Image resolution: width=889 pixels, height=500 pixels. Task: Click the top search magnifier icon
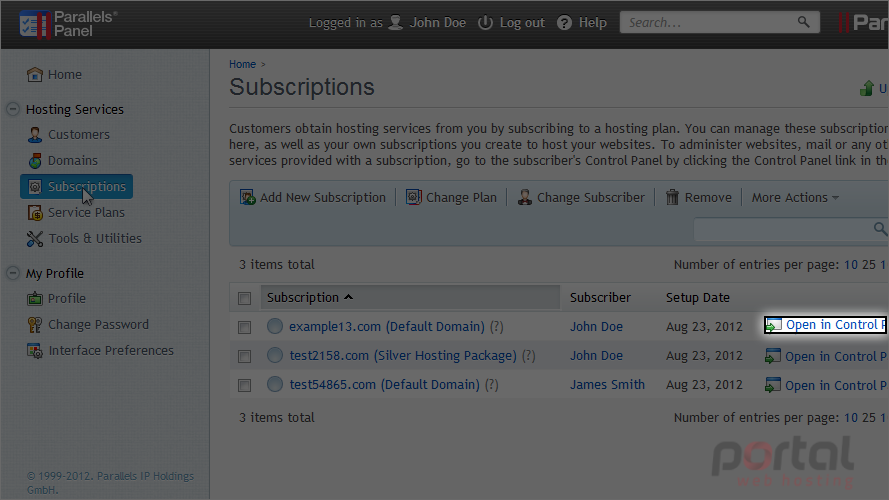803,22
